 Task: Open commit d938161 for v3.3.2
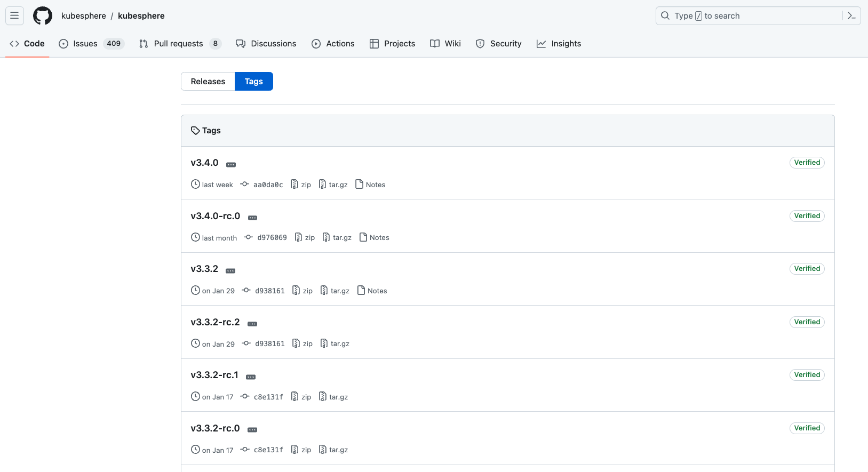[264, 291]
